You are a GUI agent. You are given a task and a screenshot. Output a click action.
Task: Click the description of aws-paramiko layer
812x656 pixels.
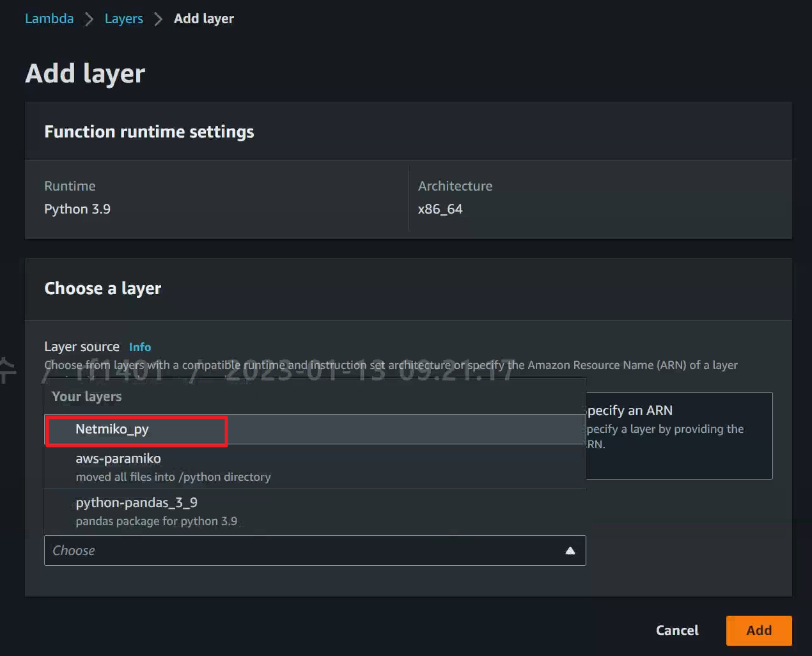(173, 476)
